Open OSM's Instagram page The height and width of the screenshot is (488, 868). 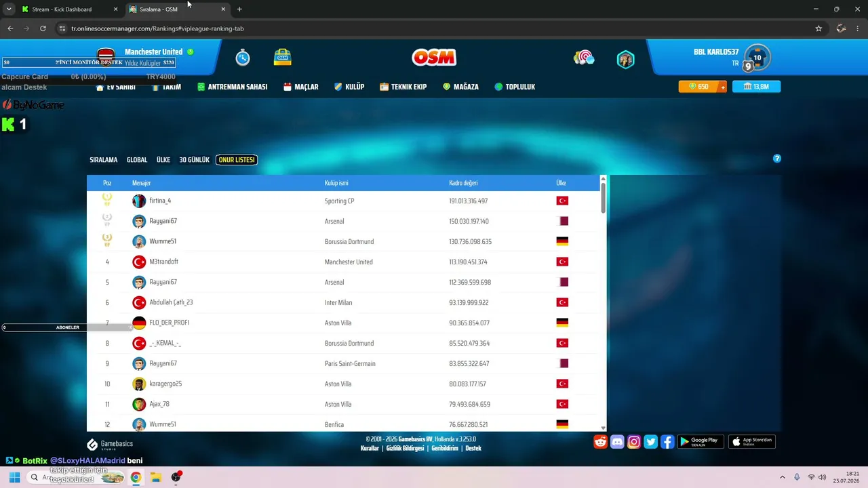pyautogui.click(x=634, y=442)
